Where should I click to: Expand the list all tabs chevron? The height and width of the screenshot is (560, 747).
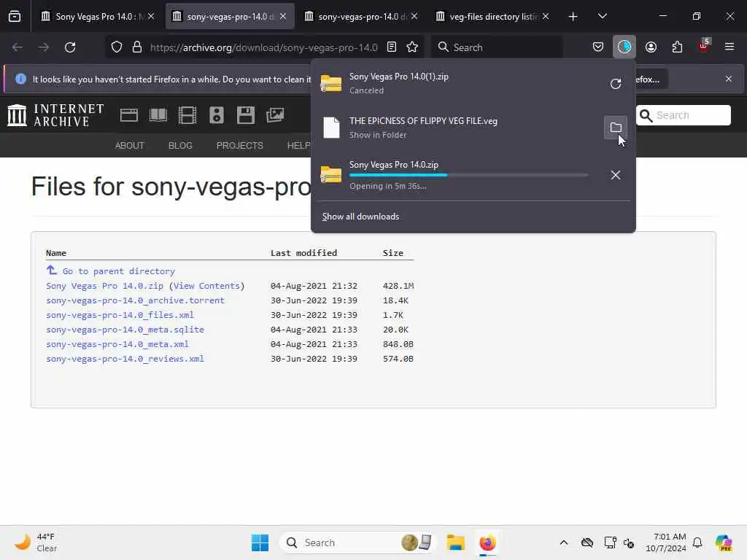(x=602, y=17)
